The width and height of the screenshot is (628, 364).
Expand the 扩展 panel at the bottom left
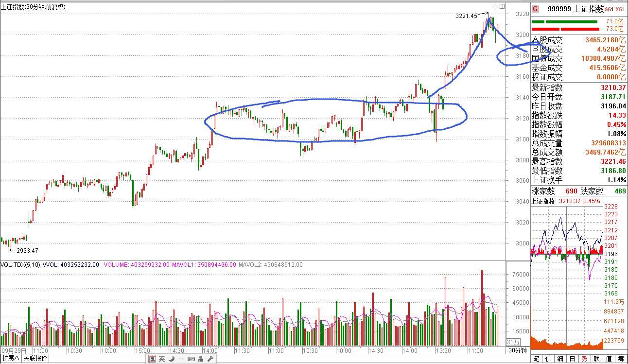(11, 359)
